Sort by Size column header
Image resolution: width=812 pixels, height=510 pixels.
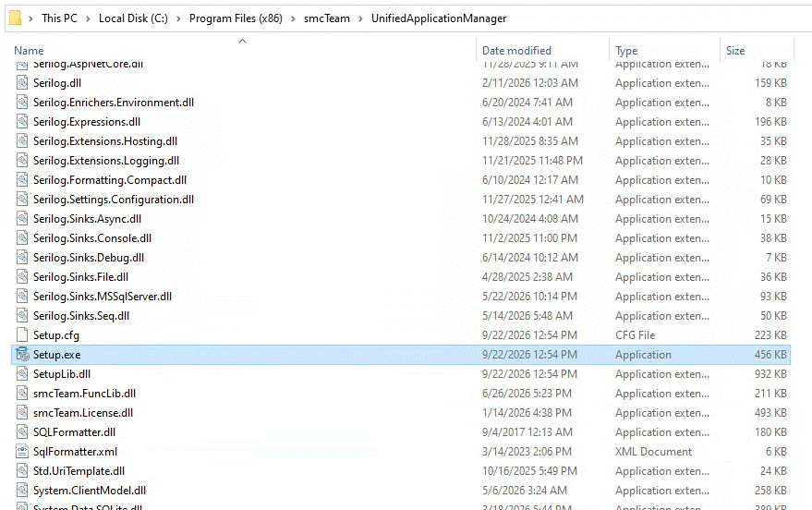735,51
